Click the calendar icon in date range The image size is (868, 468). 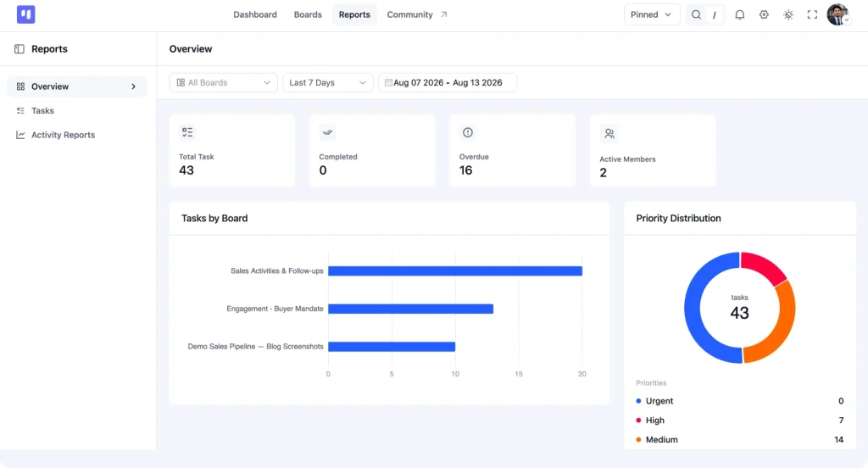click(x=388, y=82)
